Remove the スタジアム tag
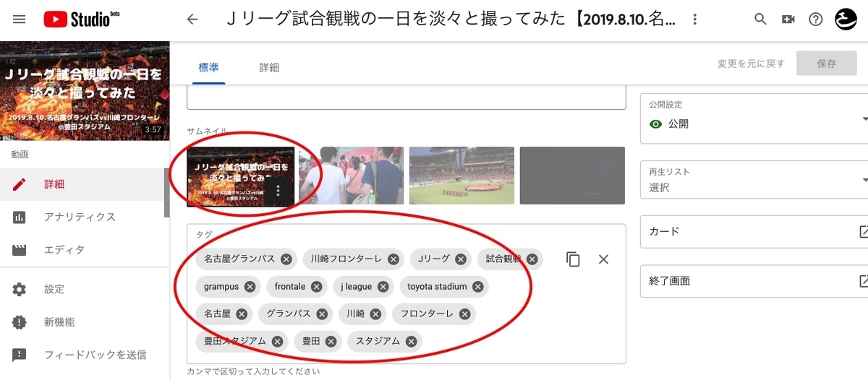Screen dimensions: 868x380 click(411, 342)
